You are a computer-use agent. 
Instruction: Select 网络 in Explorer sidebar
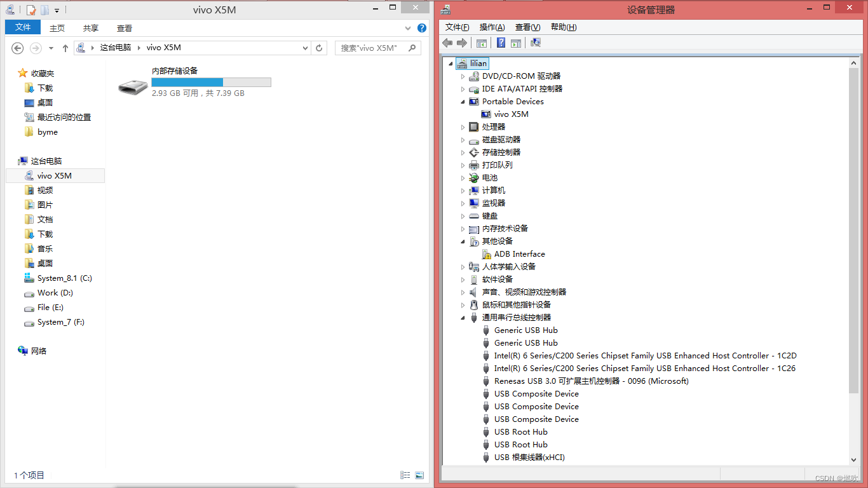[x=39, y=351]
